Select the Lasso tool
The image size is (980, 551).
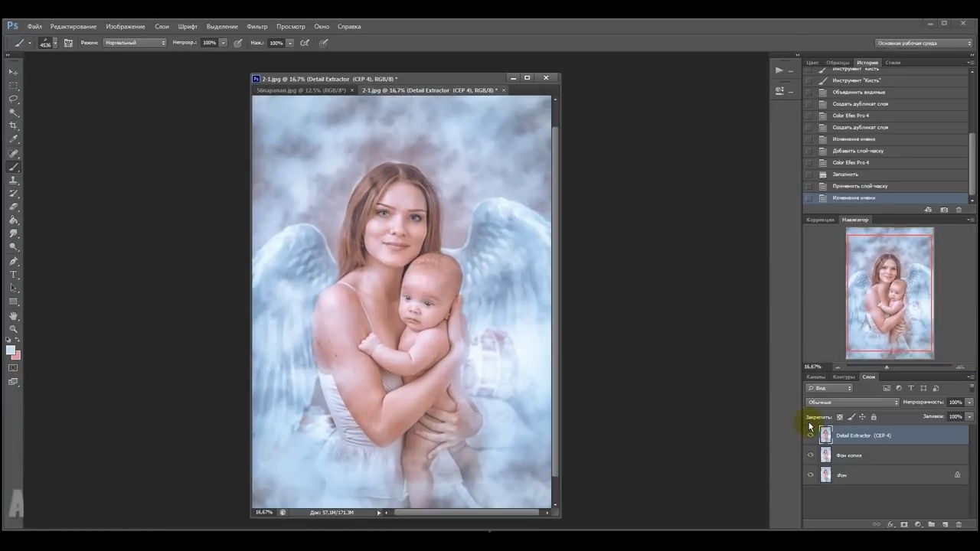pyautogui.click(x=13, y=99)
